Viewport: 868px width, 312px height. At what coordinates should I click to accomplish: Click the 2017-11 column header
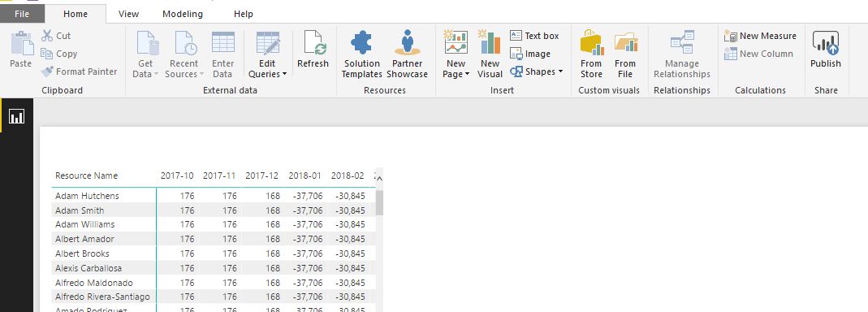(x=220, y=175)
